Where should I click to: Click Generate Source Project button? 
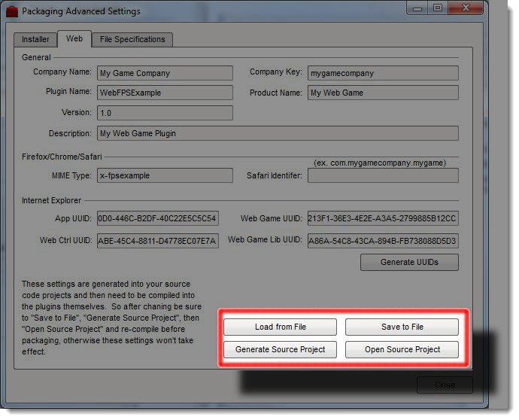[x=280, y=349]
